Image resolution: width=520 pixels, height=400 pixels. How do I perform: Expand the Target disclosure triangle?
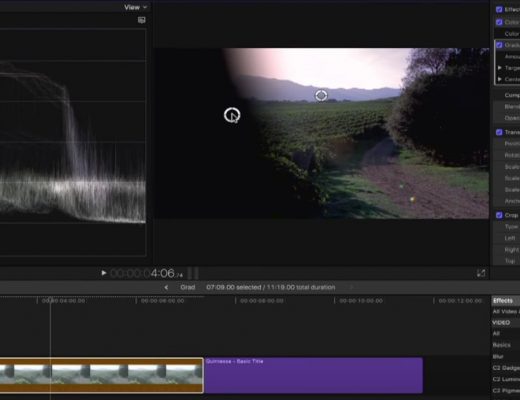click(x=499, y=68)
